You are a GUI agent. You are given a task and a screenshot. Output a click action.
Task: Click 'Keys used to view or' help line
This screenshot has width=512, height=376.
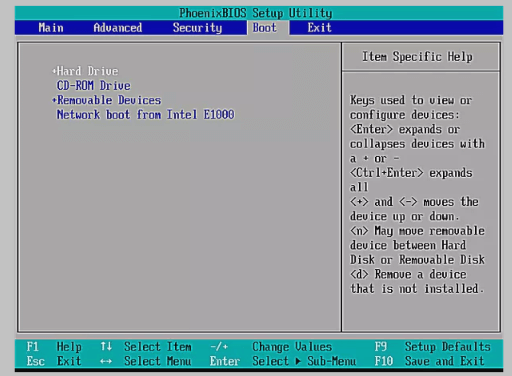click(411, 100)
